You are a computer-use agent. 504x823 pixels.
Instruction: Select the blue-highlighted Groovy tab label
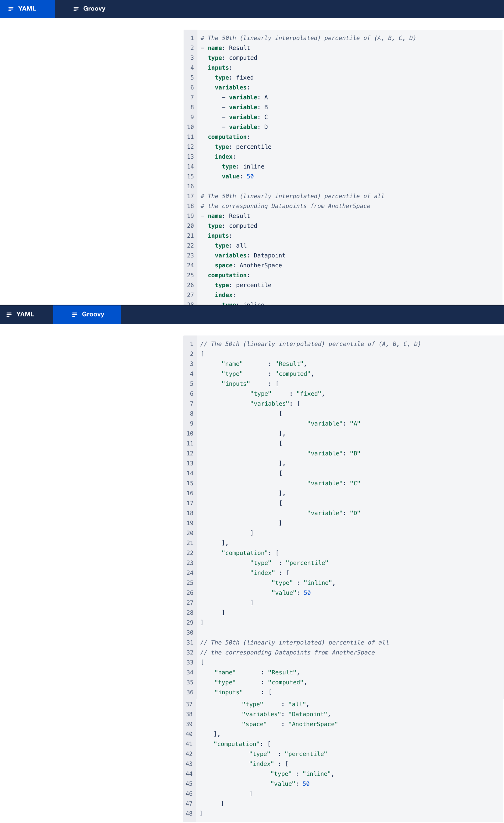tap(93, 314)
